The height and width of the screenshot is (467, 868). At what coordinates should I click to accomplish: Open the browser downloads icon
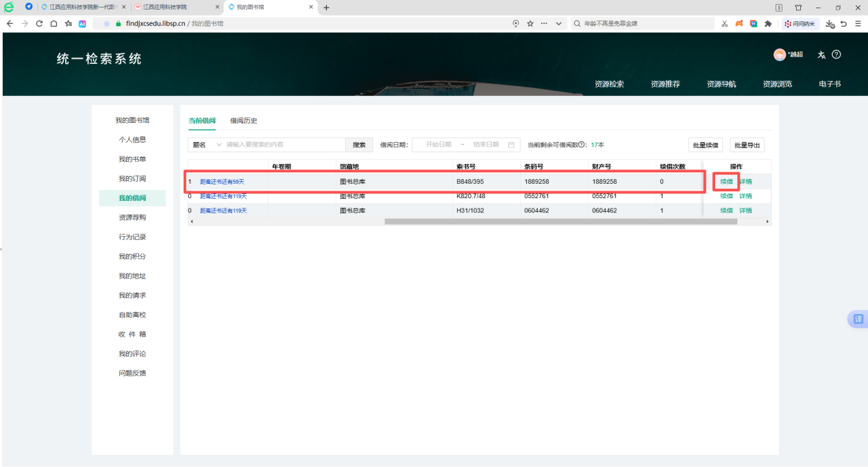[x=830, y=23]
